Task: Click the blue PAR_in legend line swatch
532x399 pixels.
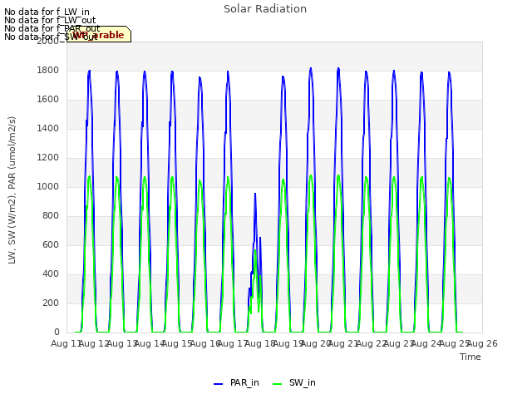Action: [218, 384]
